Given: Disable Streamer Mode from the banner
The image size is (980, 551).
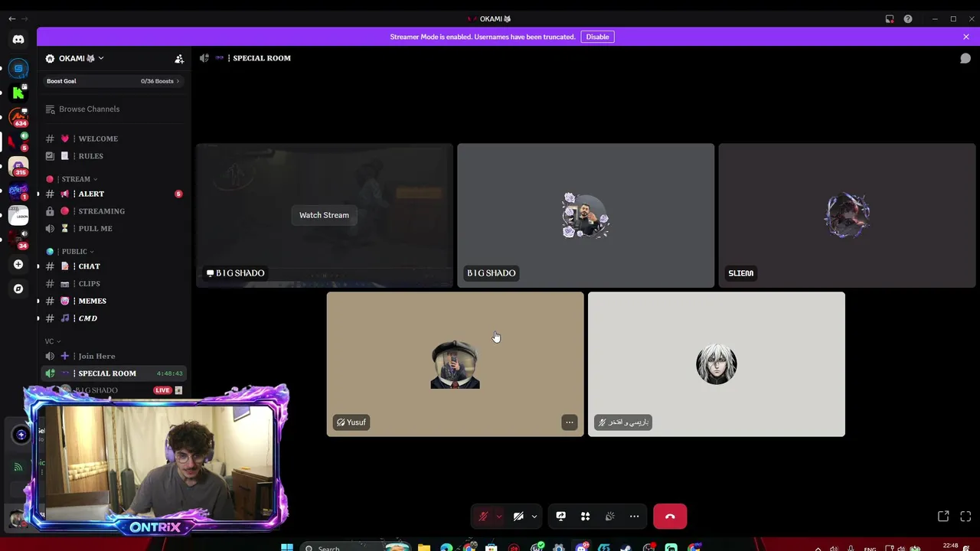Looking at the screenshot, I should click(597, 37).
